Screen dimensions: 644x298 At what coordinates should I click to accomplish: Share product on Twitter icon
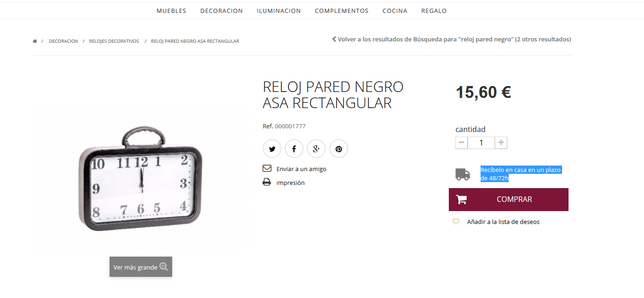coord(272,149)
